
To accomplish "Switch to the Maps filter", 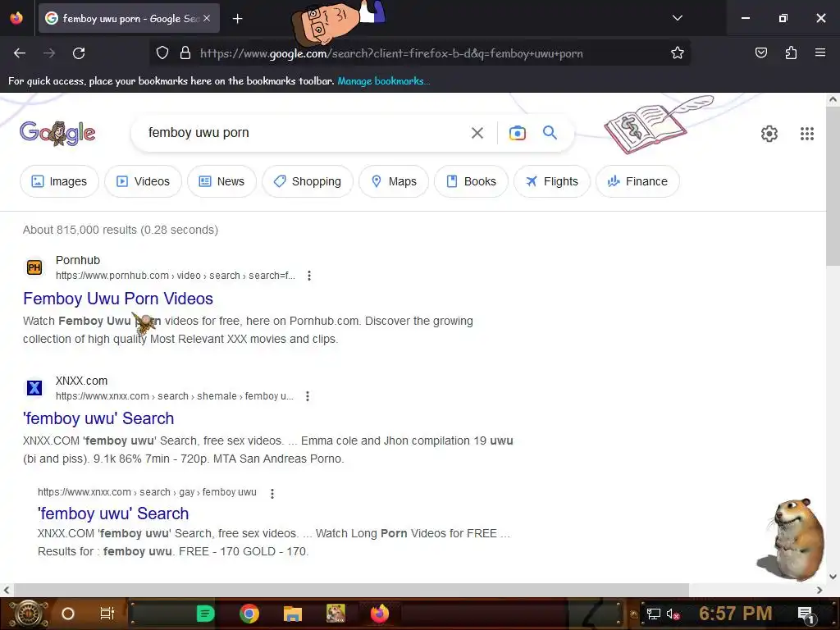I will [x=394, y=181].
